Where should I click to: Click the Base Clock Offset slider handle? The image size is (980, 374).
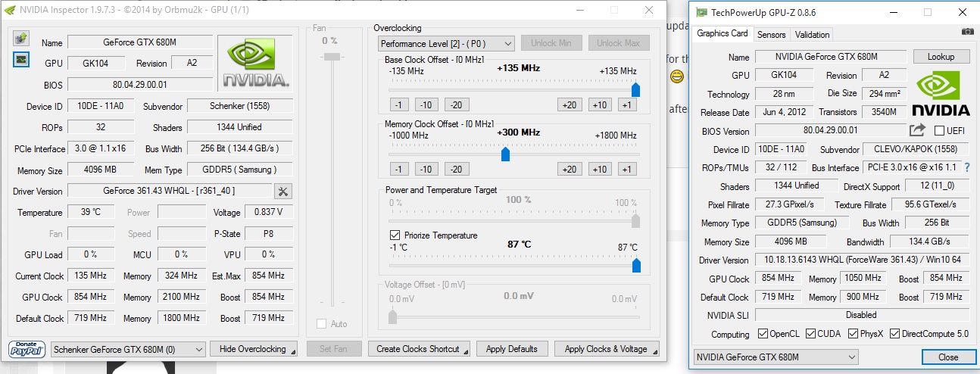[x=635, y=90]
